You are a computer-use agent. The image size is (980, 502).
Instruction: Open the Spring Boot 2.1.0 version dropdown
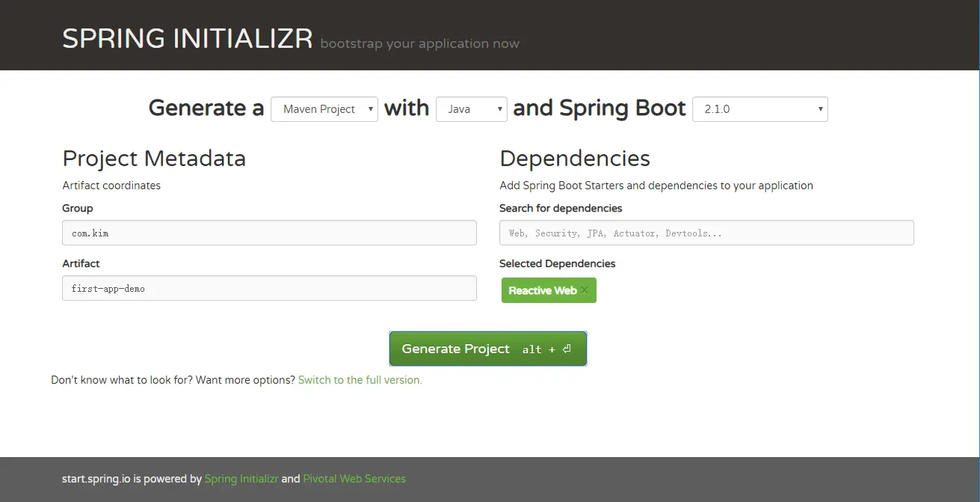[x=760, y=109]
